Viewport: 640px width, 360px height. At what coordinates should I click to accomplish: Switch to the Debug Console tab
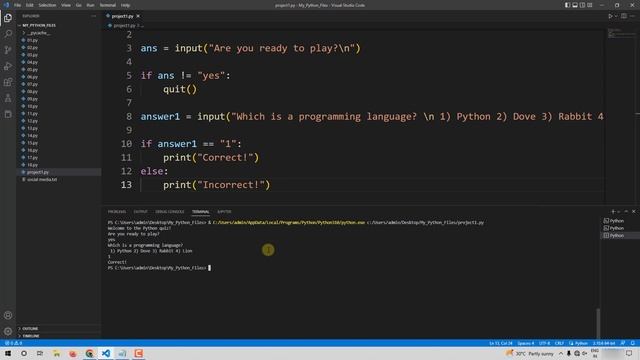point(170,212)
